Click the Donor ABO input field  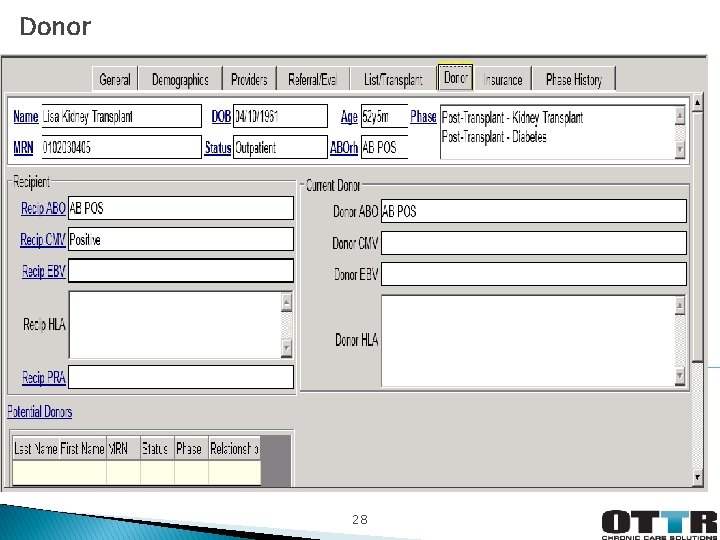(534, 211)
